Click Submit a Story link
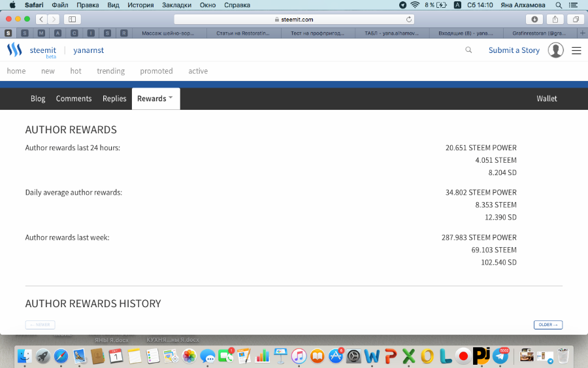Viewport: 588px width, 368px height. [x=514, y=50]
